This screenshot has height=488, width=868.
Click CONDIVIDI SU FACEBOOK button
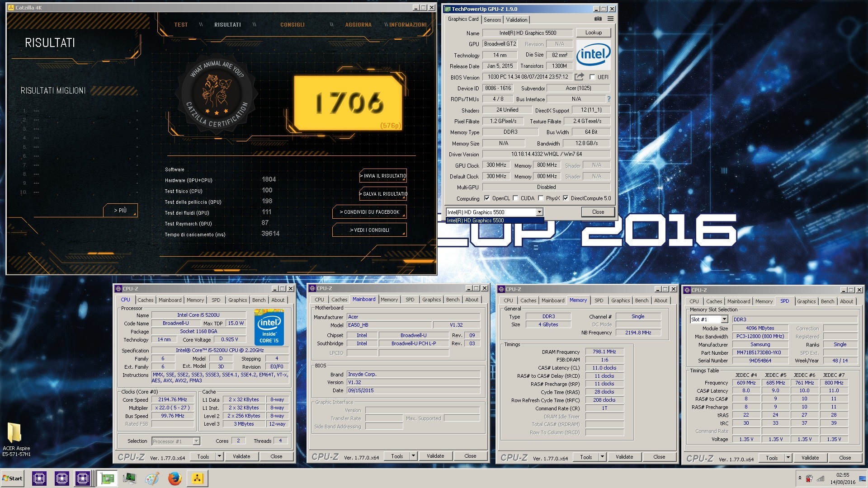click(x=369, y=212)
